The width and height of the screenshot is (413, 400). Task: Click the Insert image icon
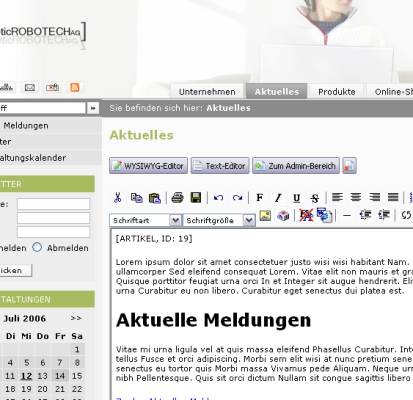pos(265,215)
